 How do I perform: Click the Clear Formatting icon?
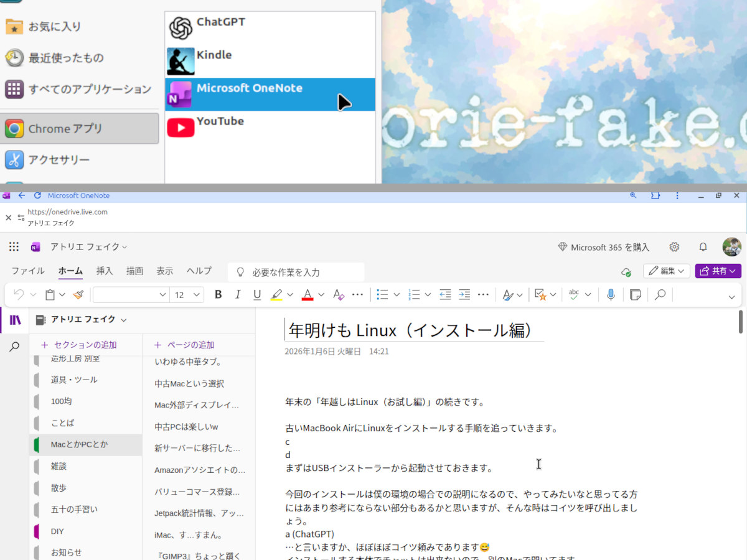click(x=338, y=294)
